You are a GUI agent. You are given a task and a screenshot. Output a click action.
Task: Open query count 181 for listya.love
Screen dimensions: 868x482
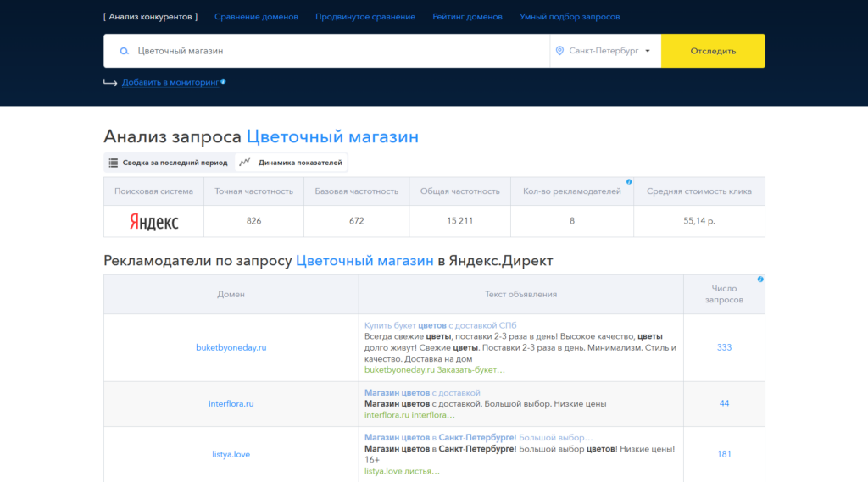tap(724, 454)
